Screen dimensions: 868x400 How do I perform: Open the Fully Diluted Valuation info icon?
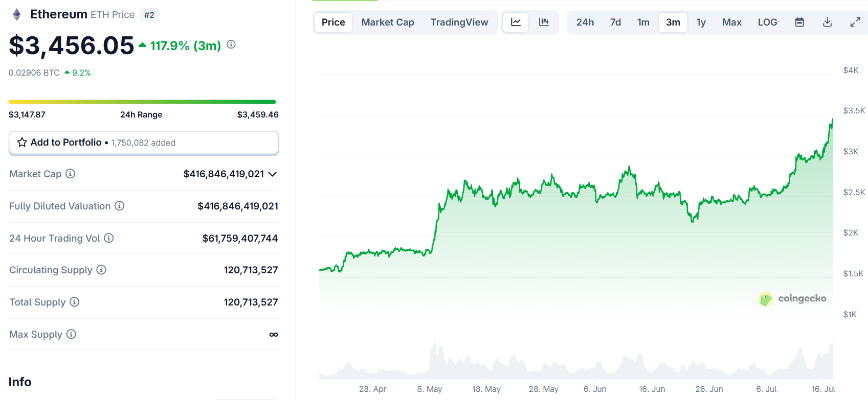pos(119,206)
